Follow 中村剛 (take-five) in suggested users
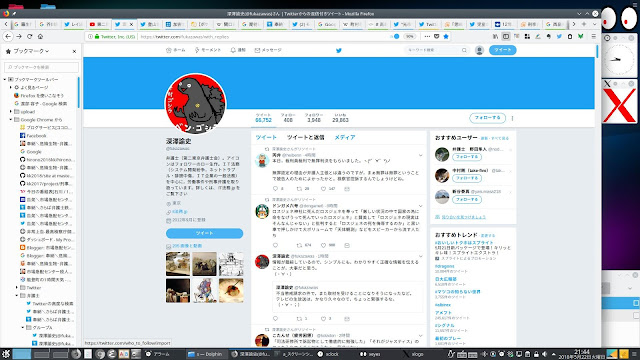Image resolution: width=640 pixels, height=360 pixels. click(467, 178)
